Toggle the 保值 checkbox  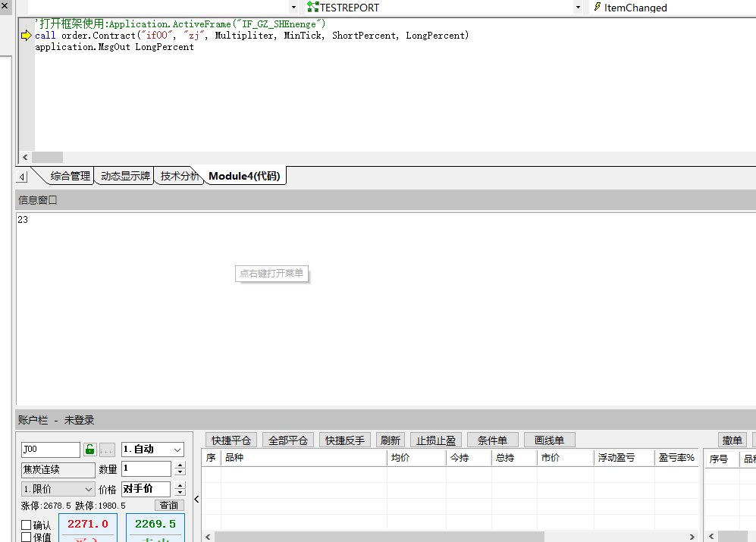point(27,537)
